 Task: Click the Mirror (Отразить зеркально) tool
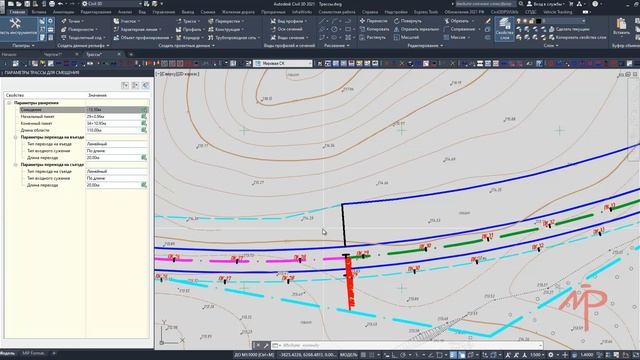[x=416, y=29]
